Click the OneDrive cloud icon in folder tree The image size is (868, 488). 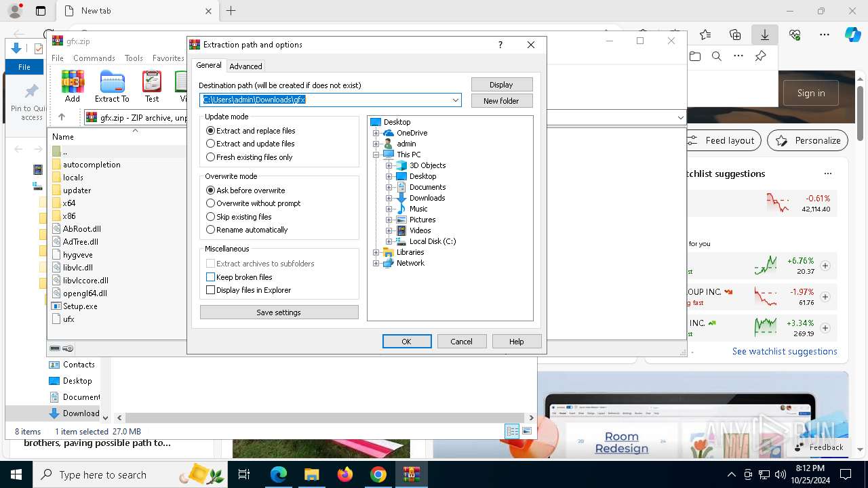[x=389, y=133]
